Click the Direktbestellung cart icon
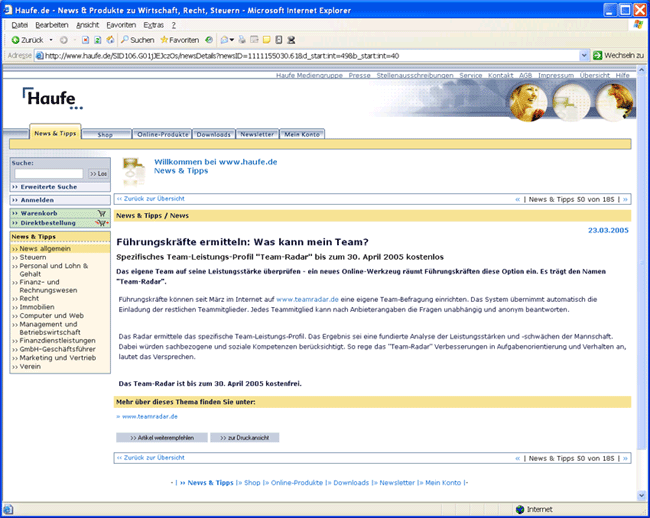Image resolution: width=650 pixels, height=518 pixels. click(x=102, y=223)
